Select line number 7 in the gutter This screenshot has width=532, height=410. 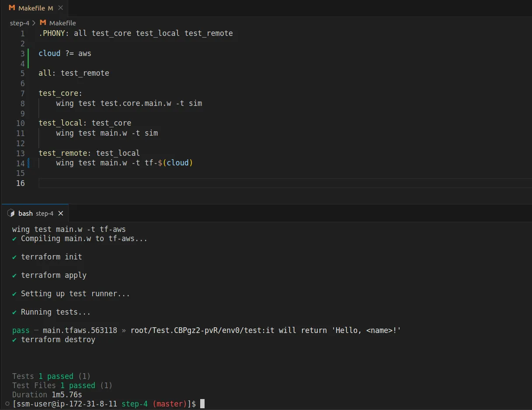[x=22, y=93]
